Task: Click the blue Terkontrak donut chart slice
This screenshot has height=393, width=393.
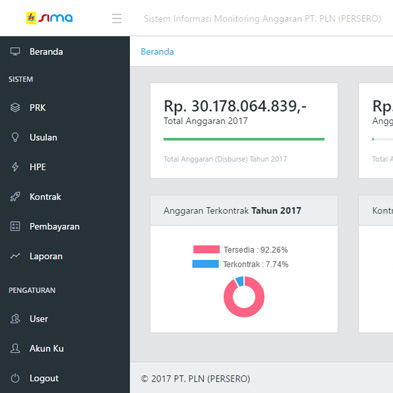Action: click(x=240, y=281)
